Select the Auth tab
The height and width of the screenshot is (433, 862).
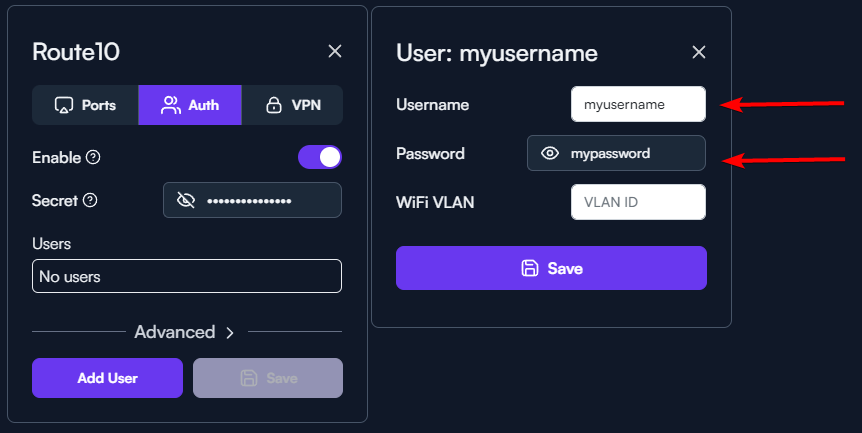point(190,105)
